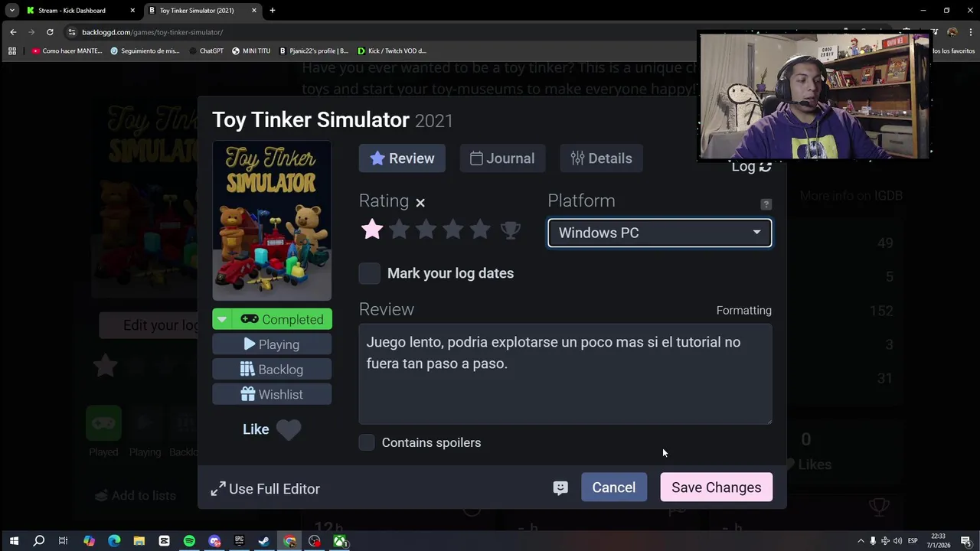
Task: Open the notification center icon
Action: tap(966, 541)
